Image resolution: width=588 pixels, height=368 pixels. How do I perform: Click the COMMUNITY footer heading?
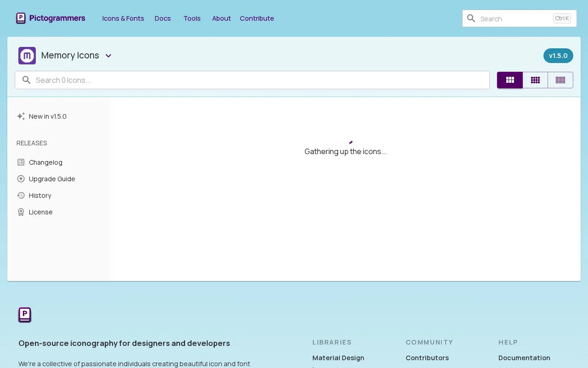pos(430,342)
